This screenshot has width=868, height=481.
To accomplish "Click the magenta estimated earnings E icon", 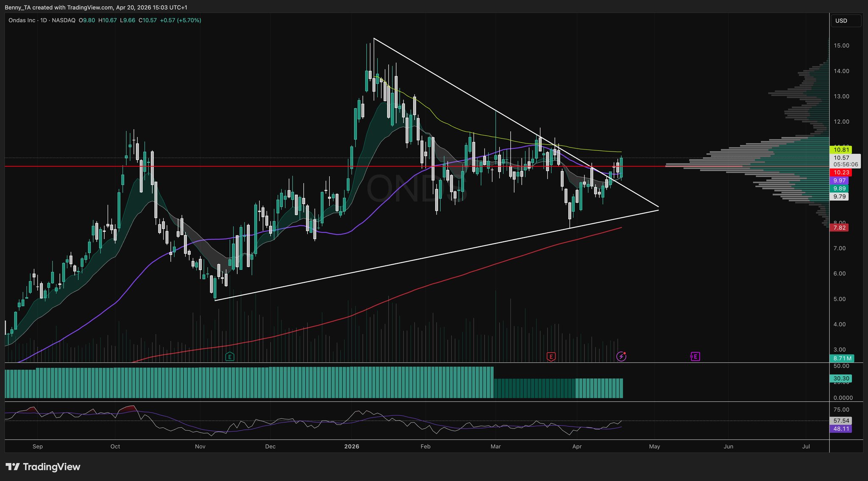I will [x=695, y=357].
